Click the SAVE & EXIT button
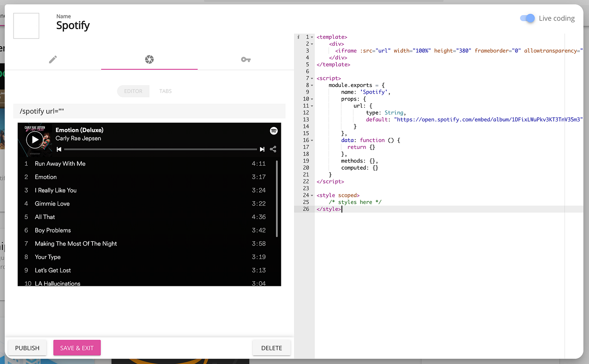The image size is (589, 364). point(77,348)
